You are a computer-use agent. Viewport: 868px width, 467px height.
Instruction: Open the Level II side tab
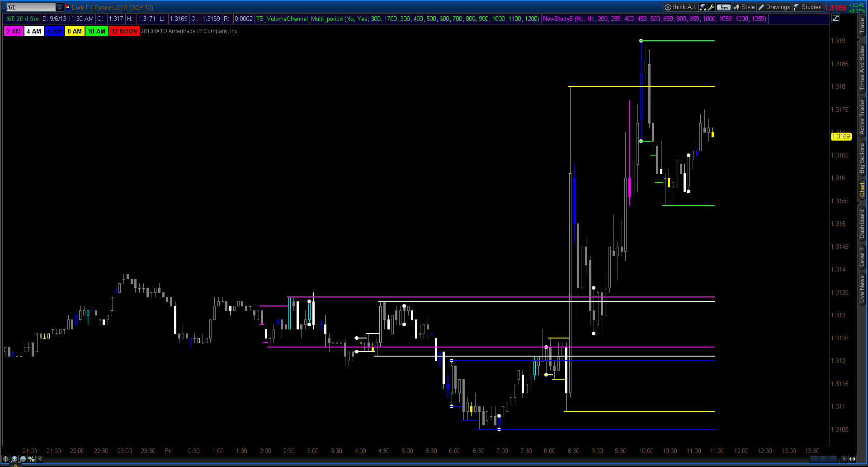click(862, 257)
